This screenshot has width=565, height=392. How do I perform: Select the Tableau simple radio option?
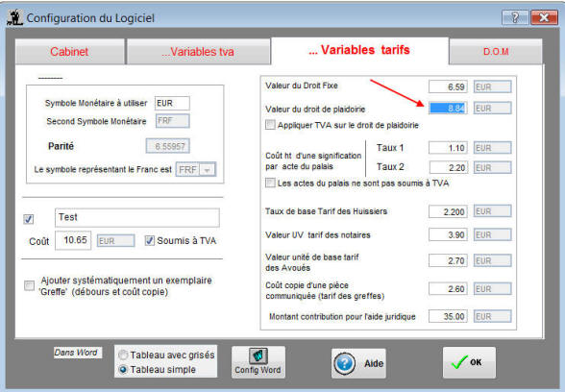pos(123,369)
